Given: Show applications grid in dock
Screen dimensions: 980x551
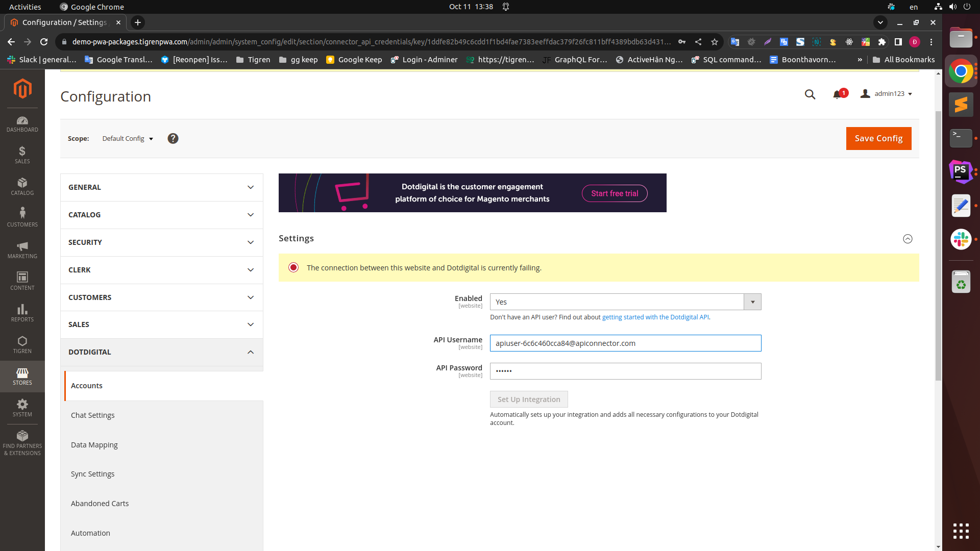Looking at the screenshot, I should tap(961, 531).
